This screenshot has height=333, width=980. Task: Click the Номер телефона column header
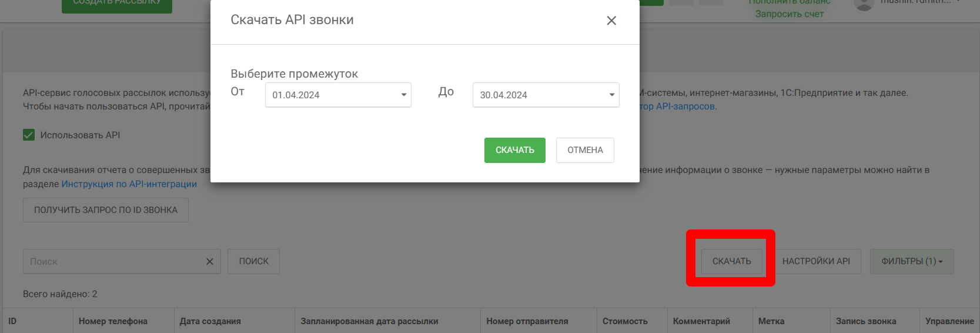tap(113, 321)
